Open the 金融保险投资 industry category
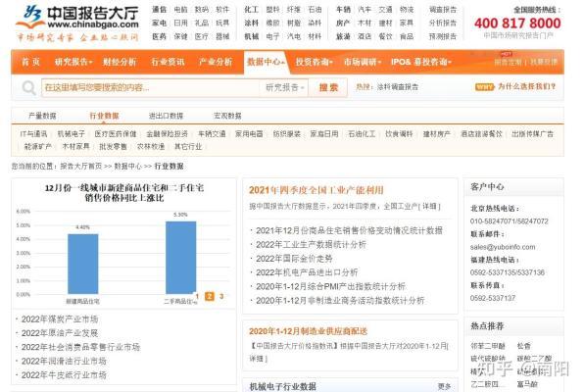584x392 pixels. (167, 134)
